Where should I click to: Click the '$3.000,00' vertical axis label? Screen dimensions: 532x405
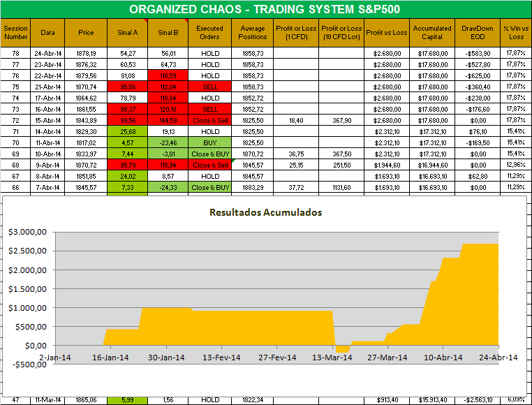coord(27,233)
